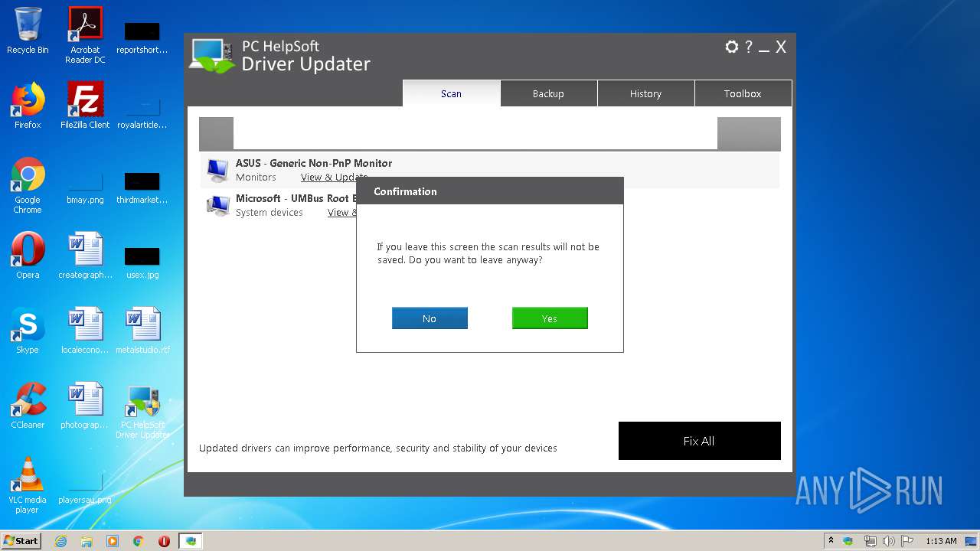Open the History tab
This screenshot has height=551, width=980.
(645, 93)
